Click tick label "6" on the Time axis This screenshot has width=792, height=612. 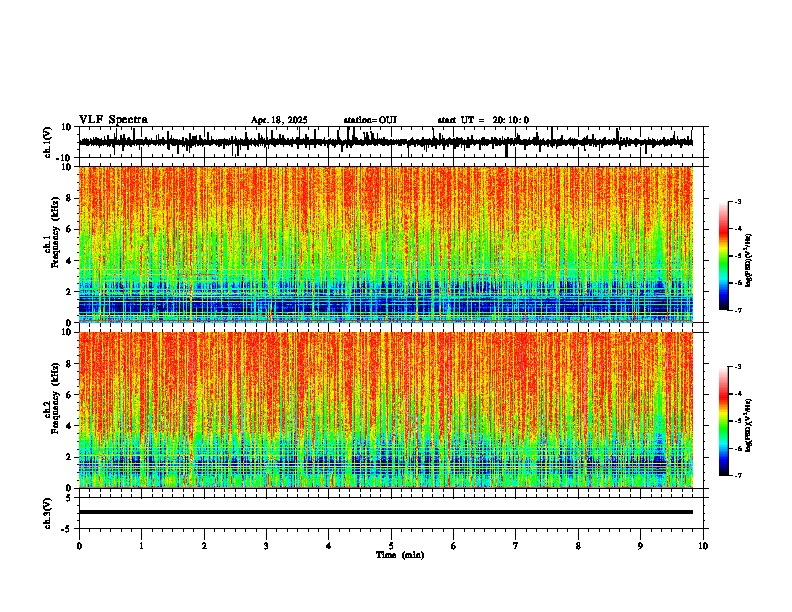coord(454,546)
